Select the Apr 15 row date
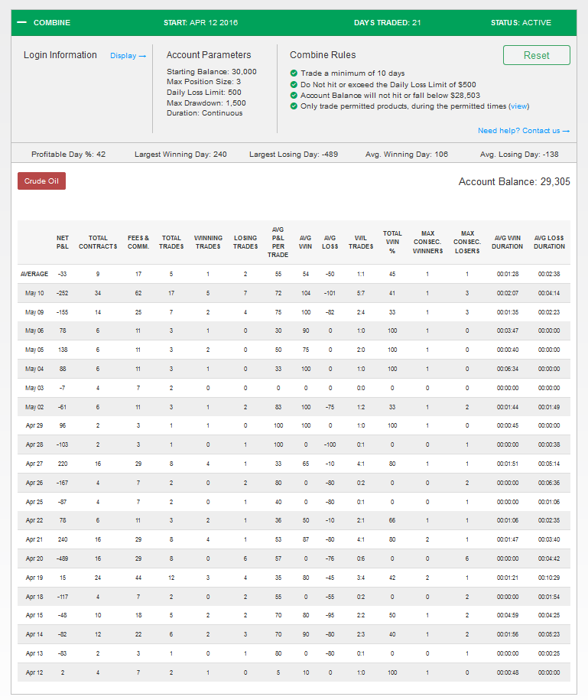Viewport: 588px width, 700px height. (x=34, y=616)
